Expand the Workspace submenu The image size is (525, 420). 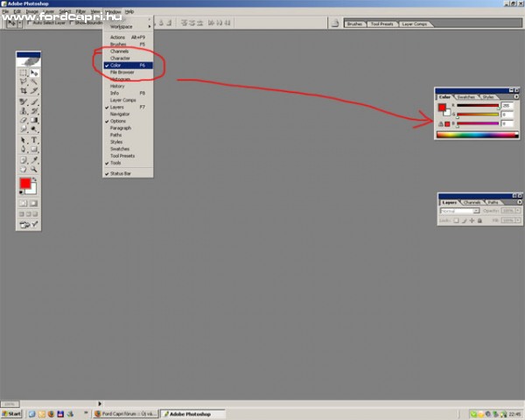(x=128, y=26)
